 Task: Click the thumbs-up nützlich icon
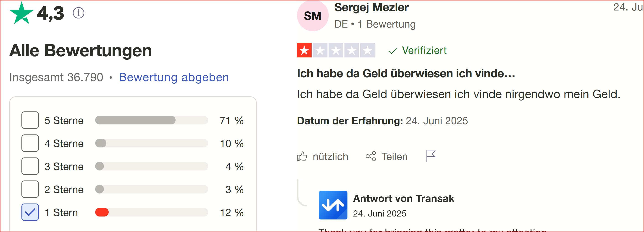(x=302, y=156)
